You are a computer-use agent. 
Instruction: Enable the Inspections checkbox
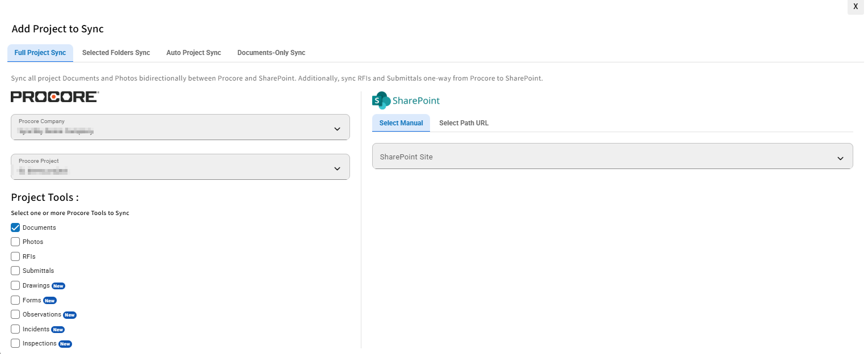tap(15, 343)
